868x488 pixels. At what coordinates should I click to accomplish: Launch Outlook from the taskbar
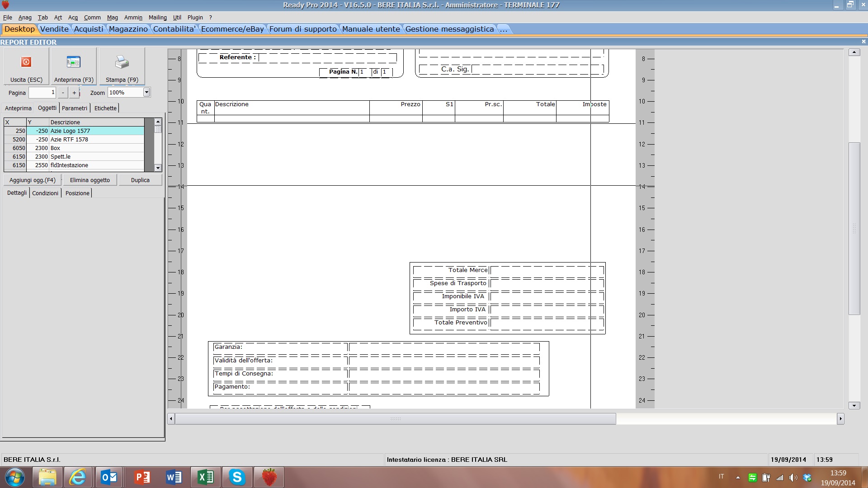pos(109,477)
